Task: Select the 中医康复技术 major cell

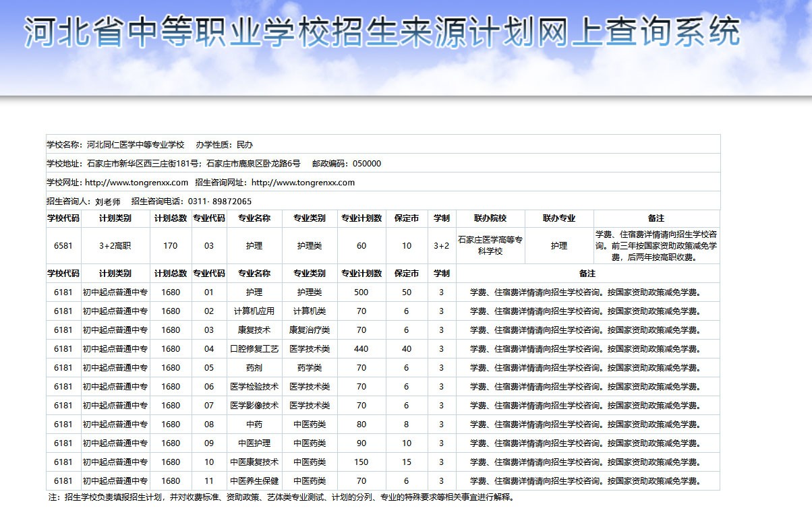Action: click(254, 462)
